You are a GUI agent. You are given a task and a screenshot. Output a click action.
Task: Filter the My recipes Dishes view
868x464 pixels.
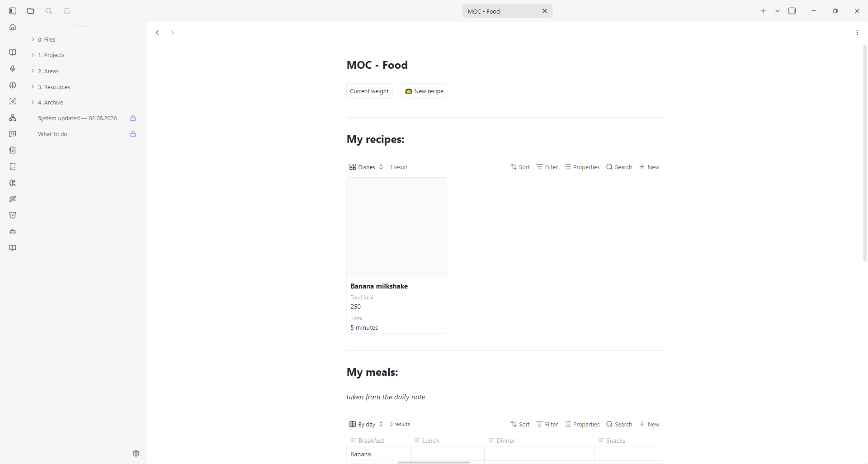[547, 167]
